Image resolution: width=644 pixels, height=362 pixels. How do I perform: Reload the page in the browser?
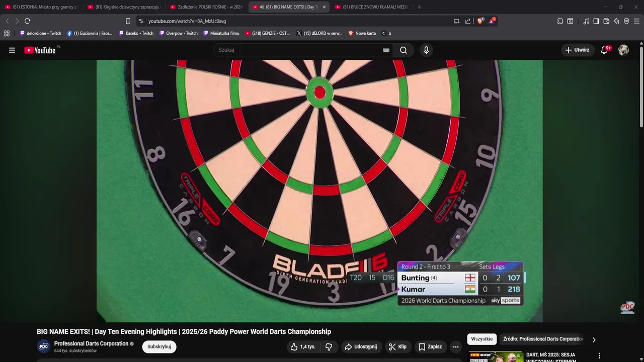(x=27, y=21)
